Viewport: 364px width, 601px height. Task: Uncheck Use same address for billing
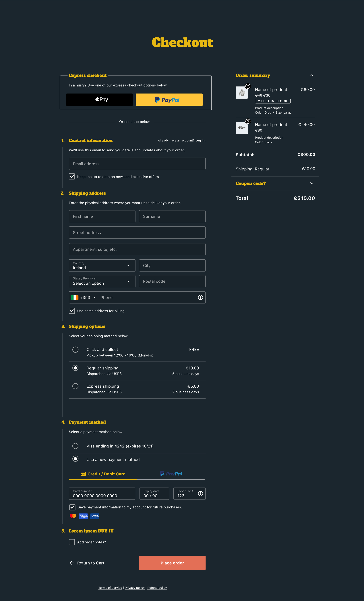(72, 311)
